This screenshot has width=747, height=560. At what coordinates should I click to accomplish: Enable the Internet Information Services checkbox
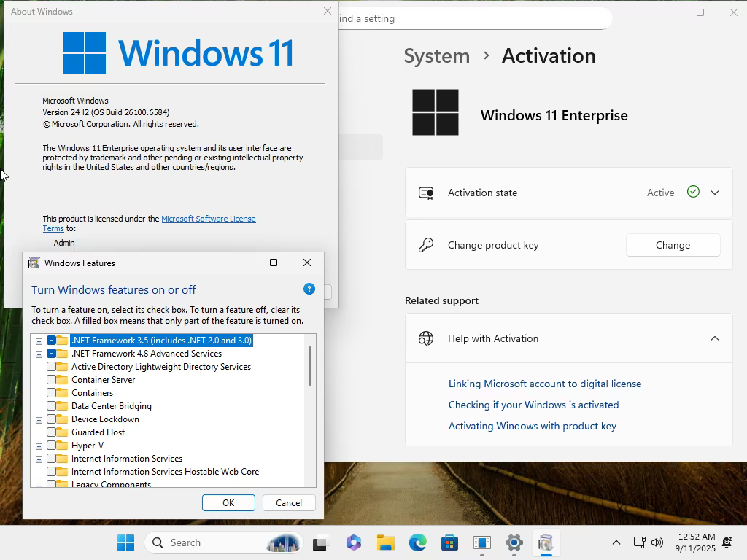pyautogui.click(x=52, y=458)
